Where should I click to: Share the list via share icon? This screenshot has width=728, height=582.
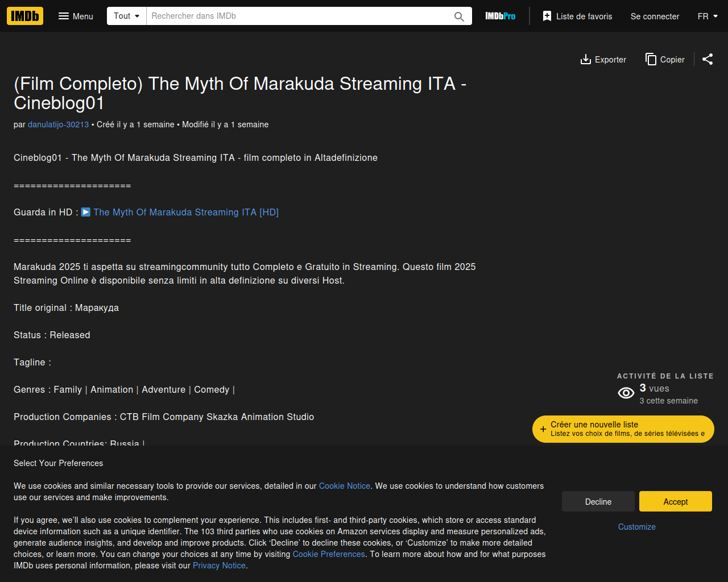tap(708, 59)
